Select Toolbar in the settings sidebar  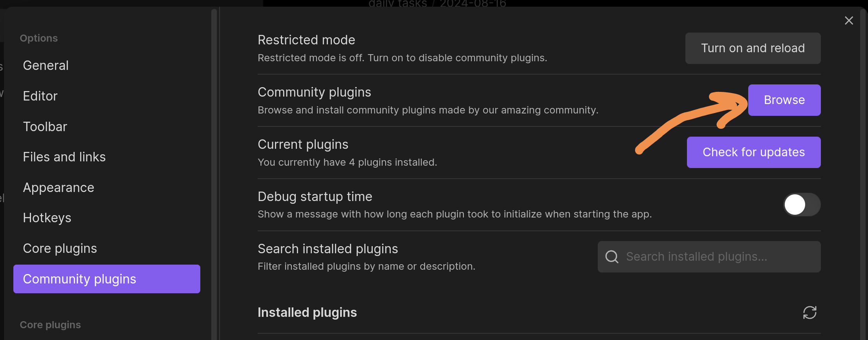[x=45, y=127]
